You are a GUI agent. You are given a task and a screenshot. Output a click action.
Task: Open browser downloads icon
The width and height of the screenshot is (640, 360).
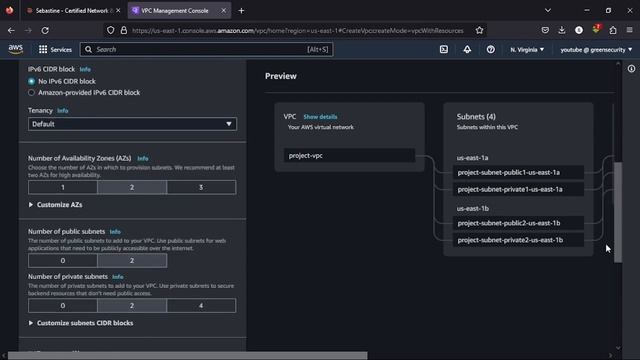pos(562,30)
